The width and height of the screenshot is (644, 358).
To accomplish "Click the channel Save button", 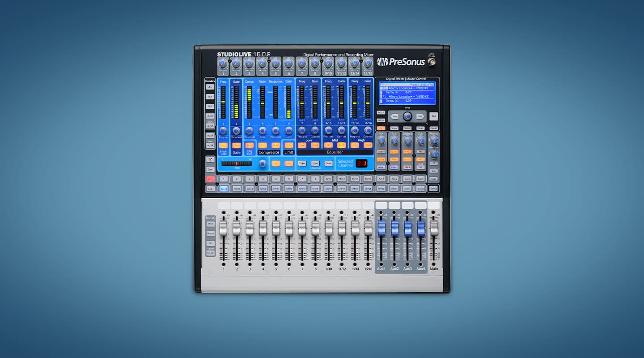I will (328, 163).
